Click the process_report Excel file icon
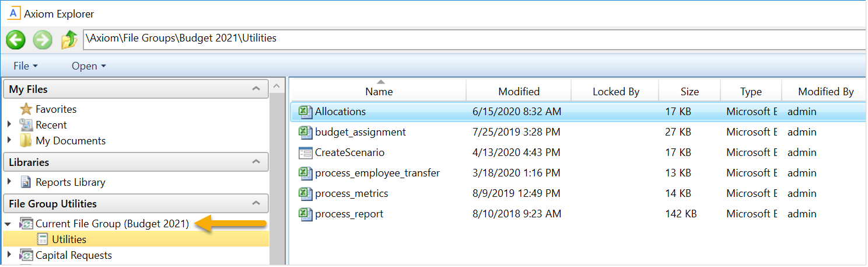This screenshot has height=267, width=868. pyautogui.click(x=306, y=214)
